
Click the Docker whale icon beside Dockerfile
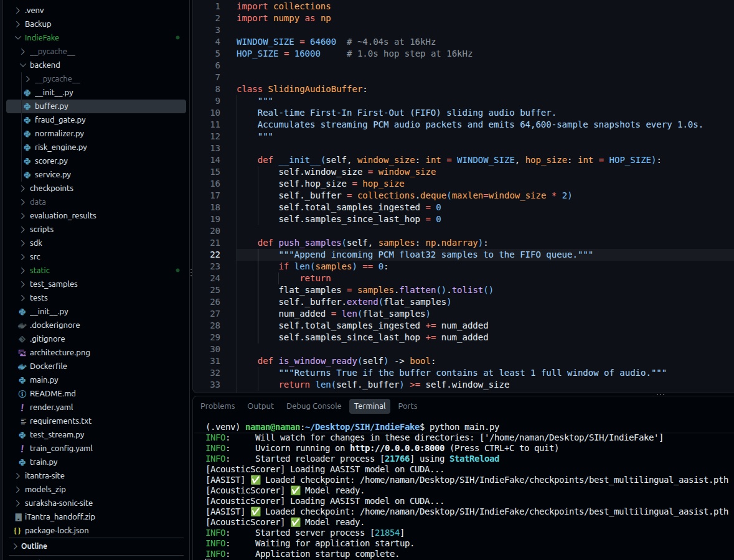22,366
